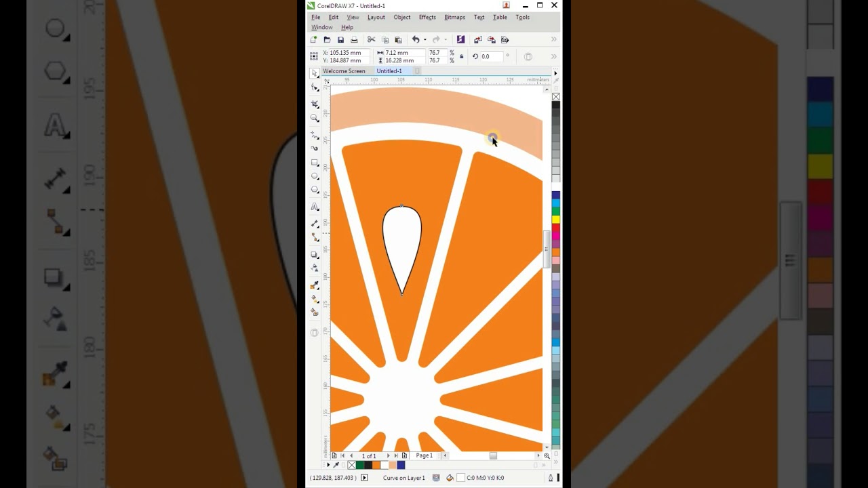868x488 pixels.
Task: Click the Import icon
Action: (478, 40)
